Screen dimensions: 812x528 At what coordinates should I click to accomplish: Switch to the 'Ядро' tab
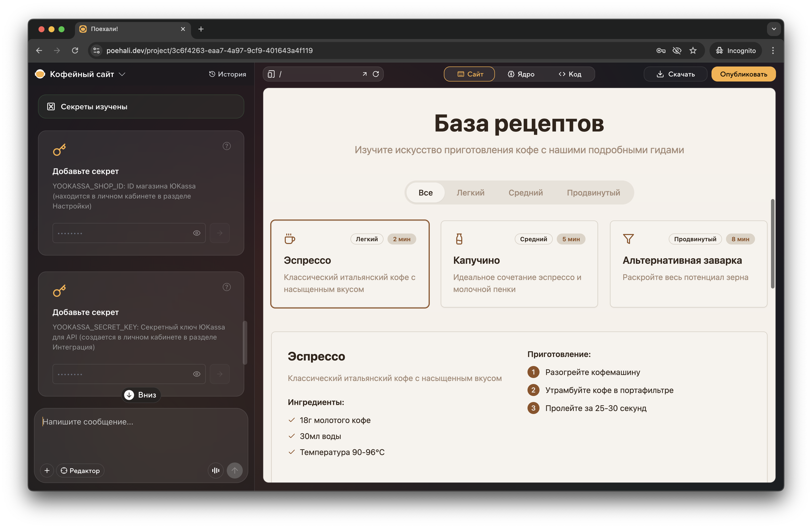pos(521,74)
